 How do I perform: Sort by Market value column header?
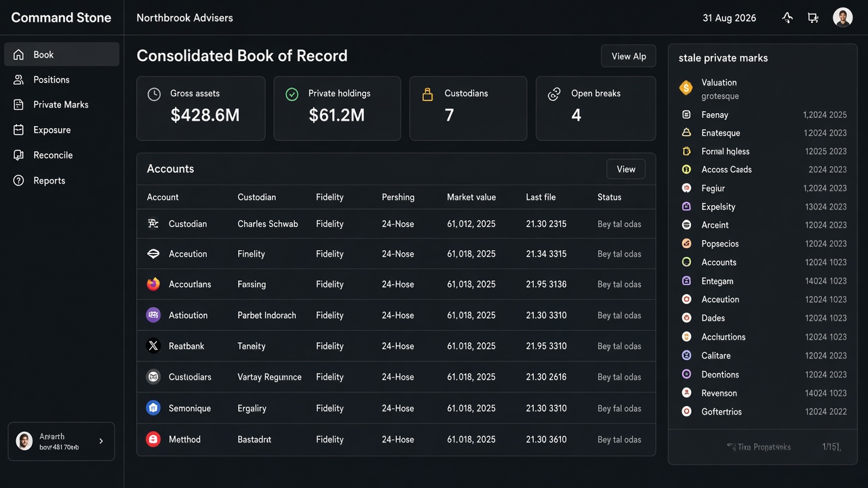point(471,197)
